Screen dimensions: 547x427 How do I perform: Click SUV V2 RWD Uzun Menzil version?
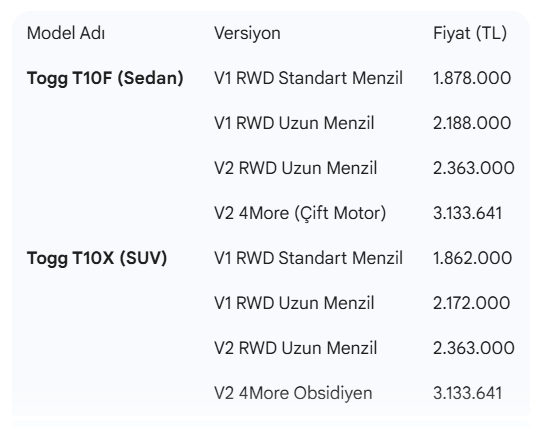(x=295, y=348)
